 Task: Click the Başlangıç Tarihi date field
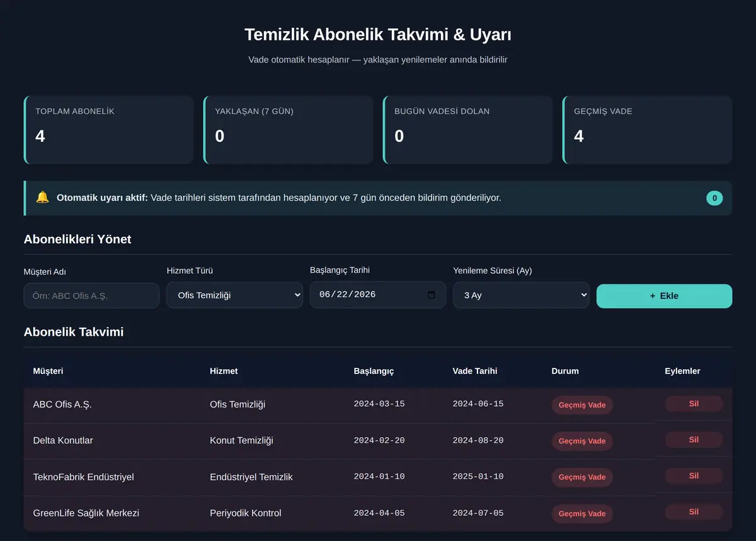pyautogui.click(x=377, y=295)
